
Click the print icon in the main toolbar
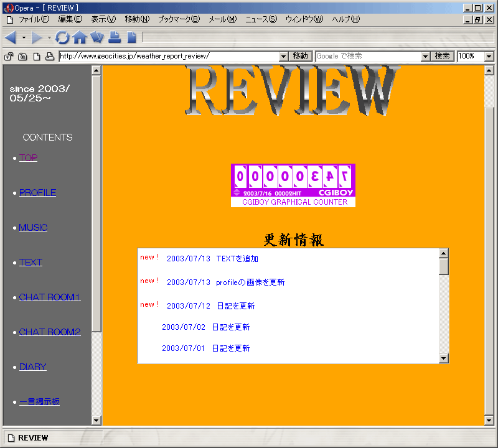115,37
